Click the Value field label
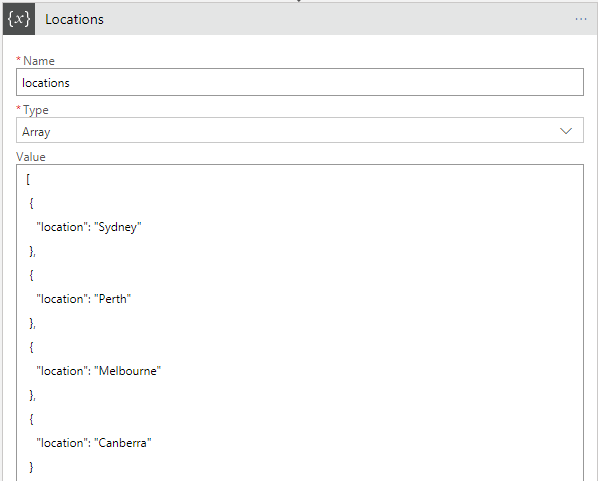 (x=31, y=157)
